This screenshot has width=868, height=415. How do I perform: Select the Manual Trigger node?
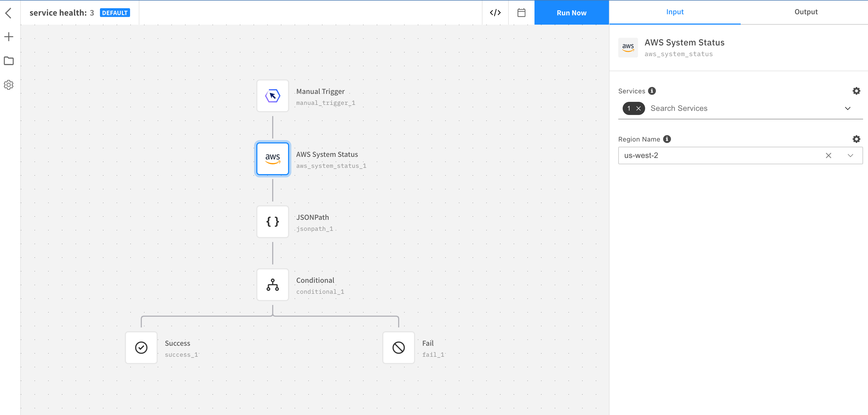point(273,96)
